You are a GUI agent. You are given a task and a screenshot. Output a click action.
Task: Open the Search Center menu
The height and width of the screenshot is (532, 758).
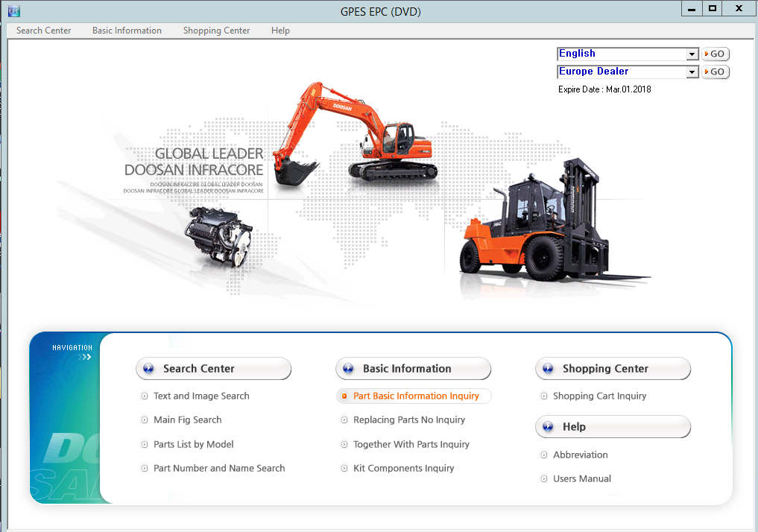[x=44, y=31]
